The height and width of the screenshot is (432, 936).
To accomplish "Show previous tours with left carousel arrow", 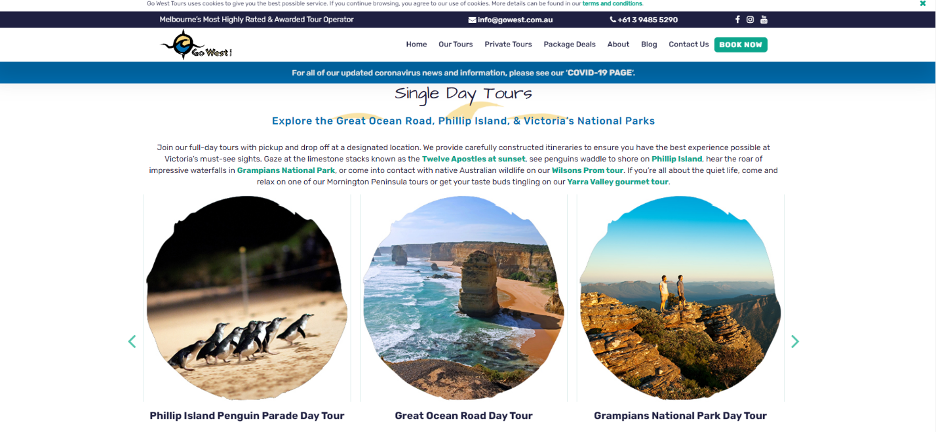I will click(x=132, y=341).
